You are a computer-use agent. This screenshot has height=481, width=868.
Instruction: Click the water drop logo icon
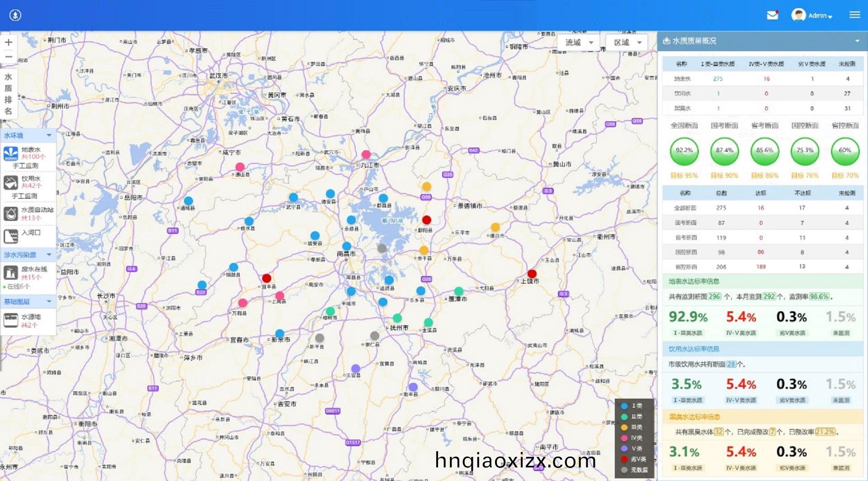pyautogui.click(x=15, y=15)
